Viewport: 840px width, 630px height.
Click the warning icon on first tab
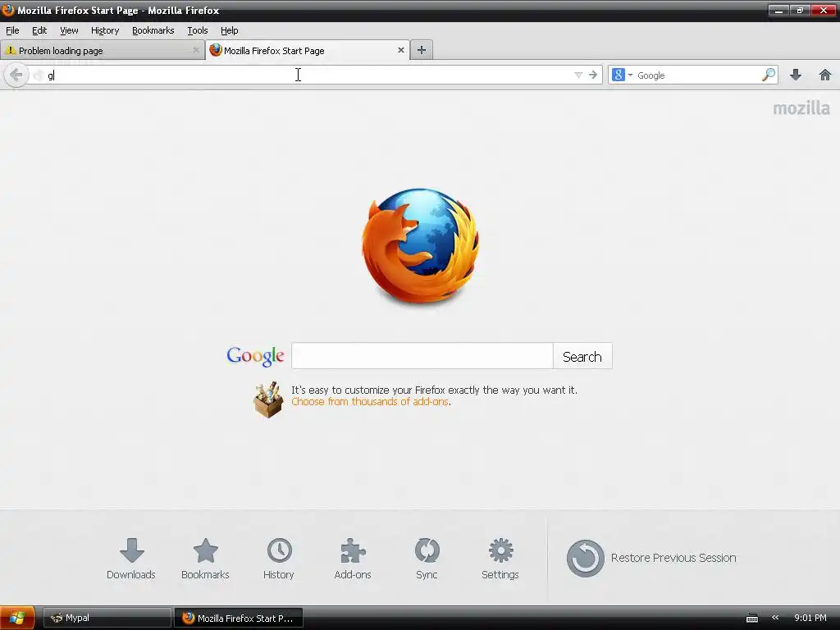(x=10, y=50)
